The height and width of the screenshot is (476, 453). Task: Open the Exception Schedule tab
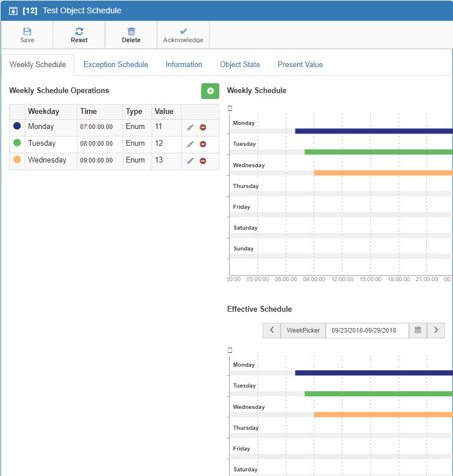116,65
